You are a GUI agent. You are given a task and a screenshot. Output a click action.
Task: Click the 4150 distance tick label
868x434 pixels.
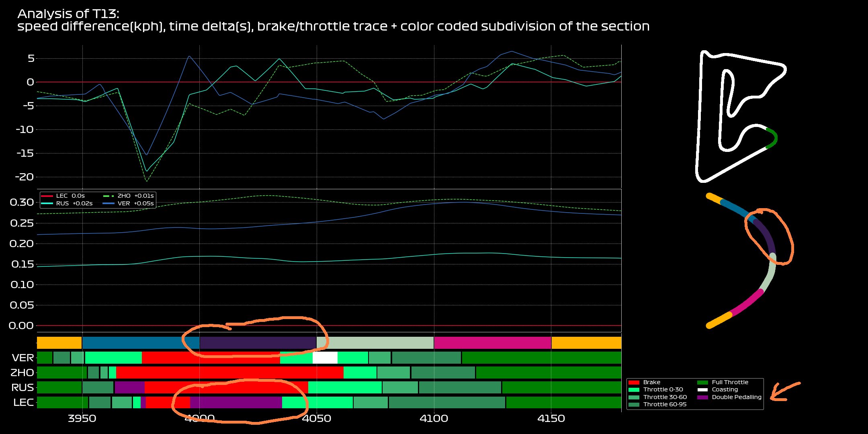[x=551, y=419]
